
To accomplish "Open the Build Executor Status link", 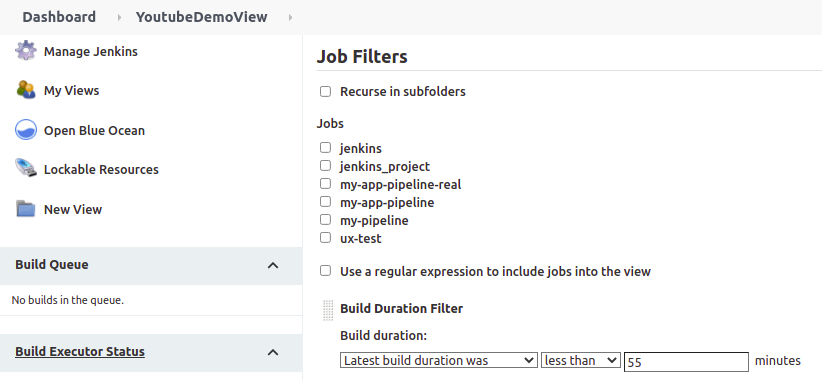I will (x=80, y=351).
